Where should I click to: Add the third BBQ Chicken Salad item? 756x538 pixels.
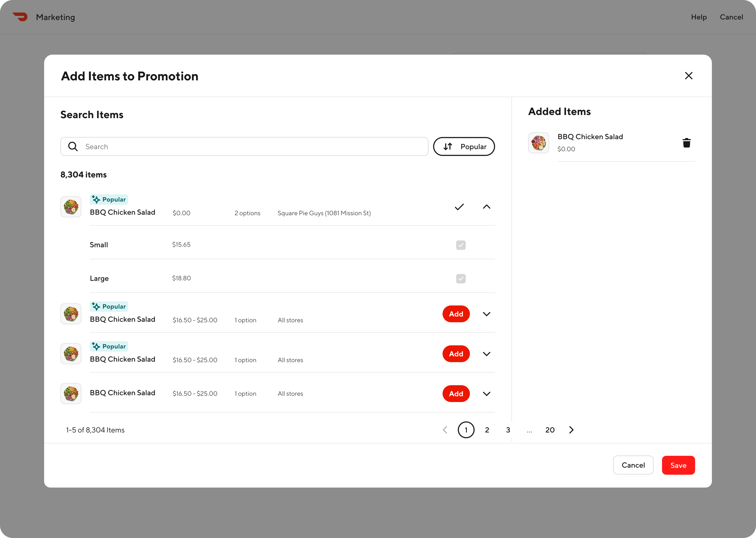click(456, 354)
